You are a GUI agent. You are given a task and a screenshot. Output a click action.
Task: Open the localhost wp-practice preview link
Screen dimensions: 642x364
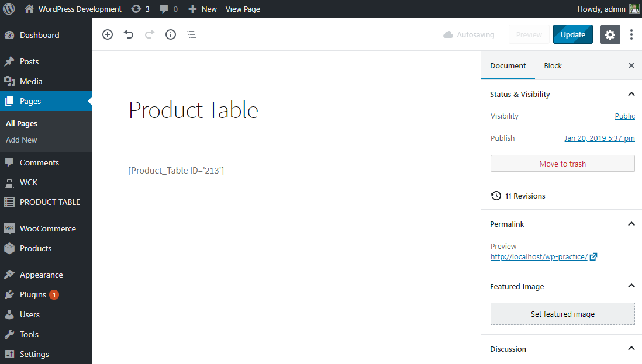click(539, 256)
